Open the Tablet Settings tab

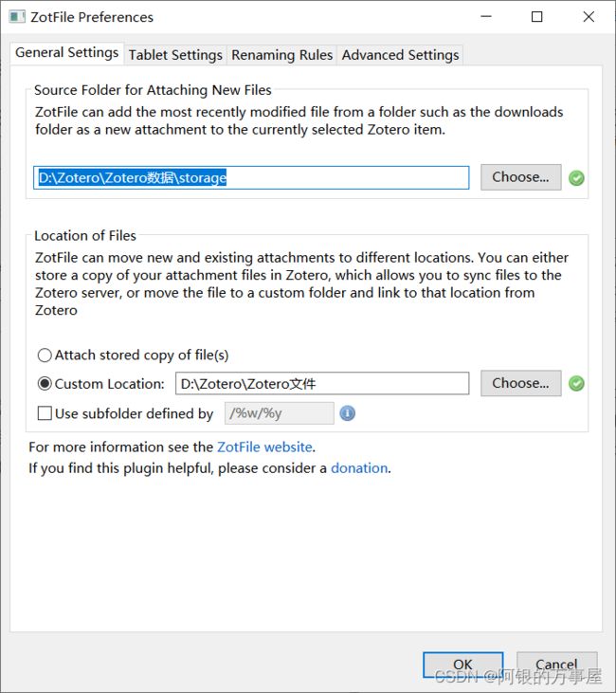click(175, 55)
